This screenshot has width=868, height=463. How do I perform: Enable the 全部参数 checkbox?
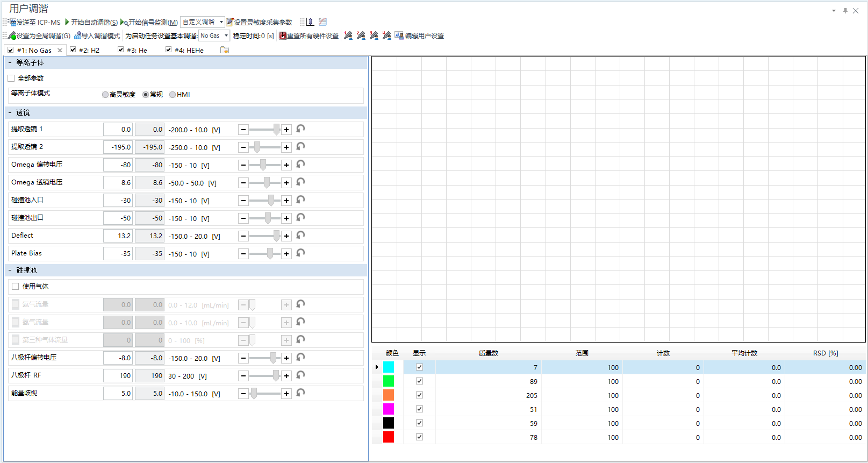11,79
